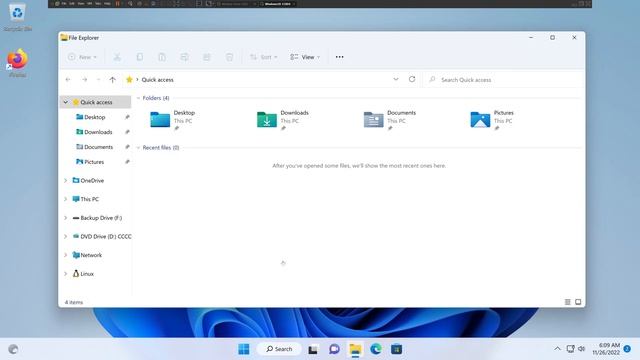Open the clock and date panel

point(606,349)
